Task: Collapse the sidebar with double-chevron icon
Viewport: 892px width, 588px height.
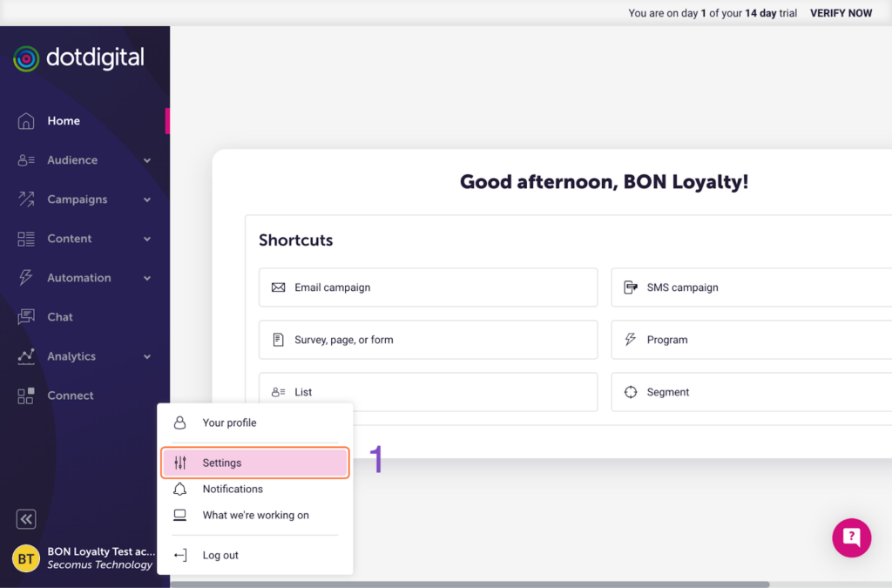Action: click(26, 519)
